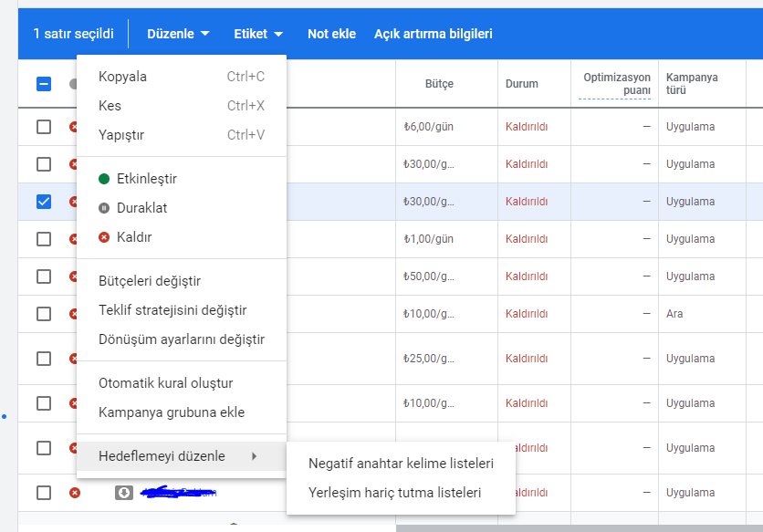This screenshot has width=763, height=532.
Task: Open the Düzenle dropdown in the blue bar
Action: [x=178, y=34]
